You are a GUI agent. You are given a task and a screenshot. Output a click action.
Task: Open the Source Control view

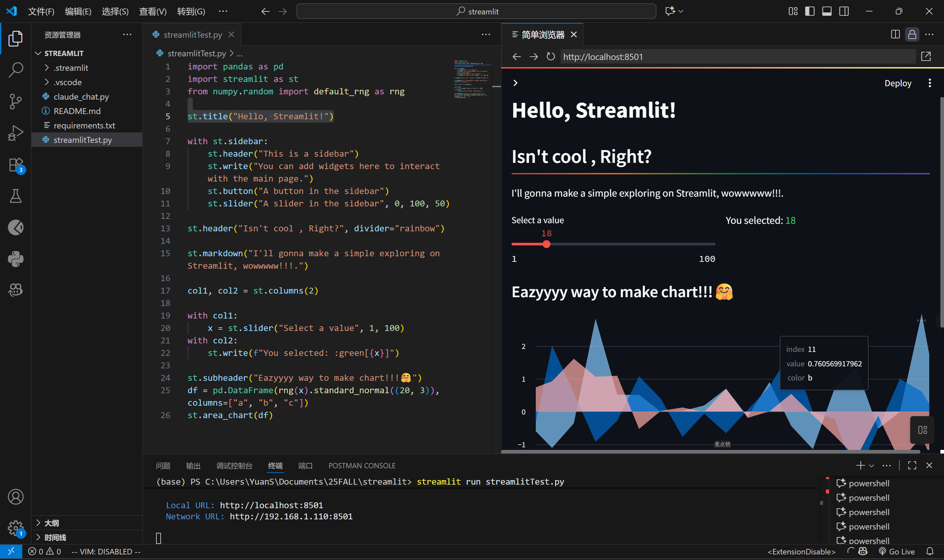[x=15, y=102]
